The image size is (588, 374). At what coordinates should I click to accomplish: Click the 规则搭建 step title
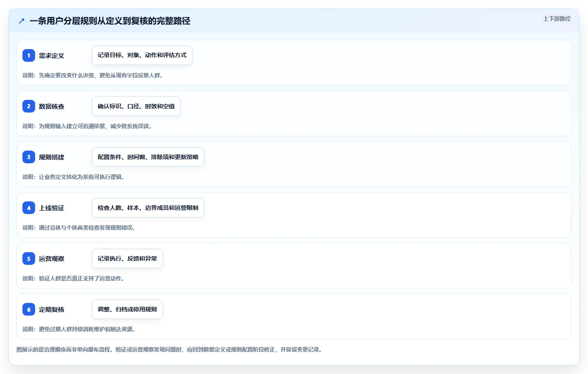coord(52,157)
